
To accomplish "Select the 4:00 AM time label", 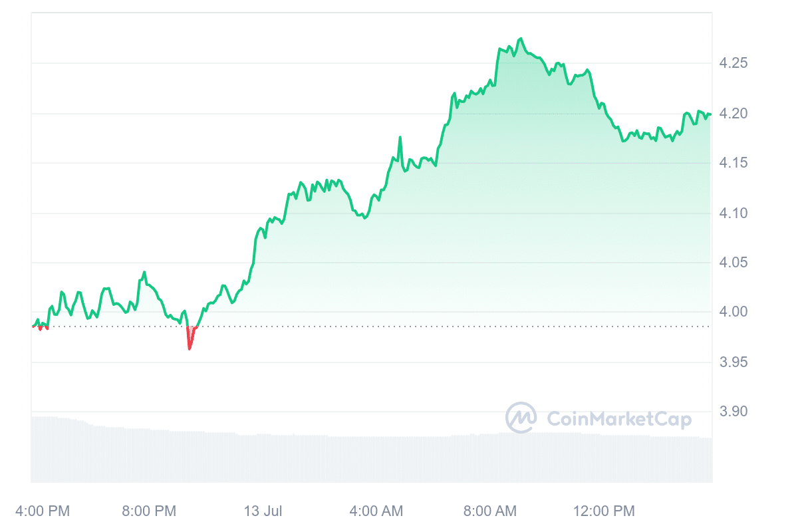I will point(376,511).
